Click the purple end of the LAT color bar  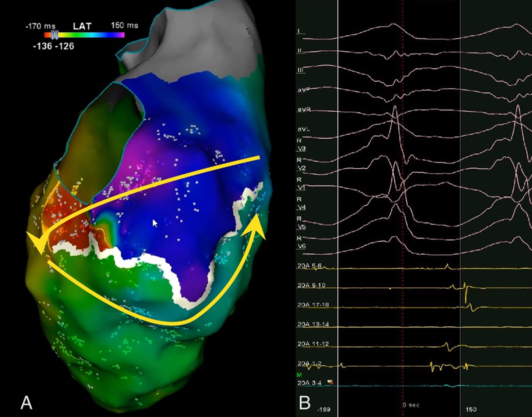coord(121,35)
